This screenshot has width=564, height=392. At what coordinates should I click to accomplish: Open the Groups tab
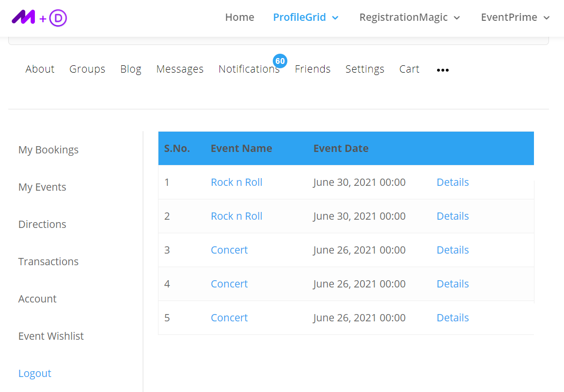pos(87,69)
